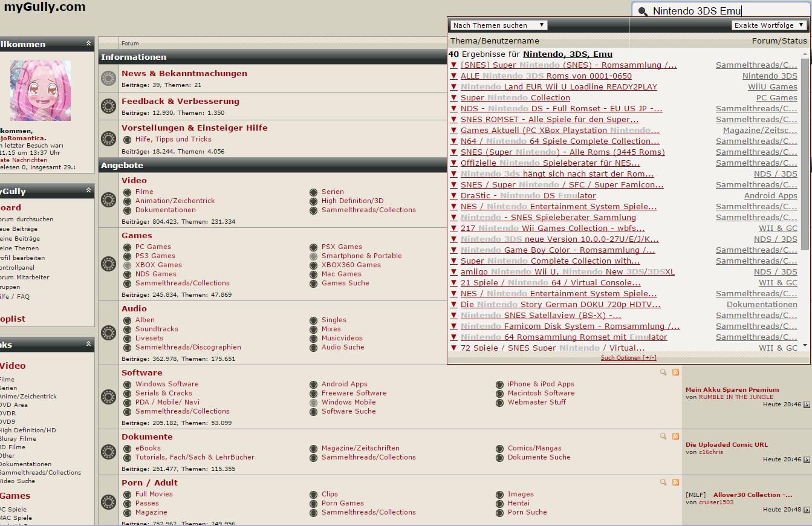This screenshot has width=812, height=526.
Task: Open the Android Apps subforum link under Software
Action: 345,384
